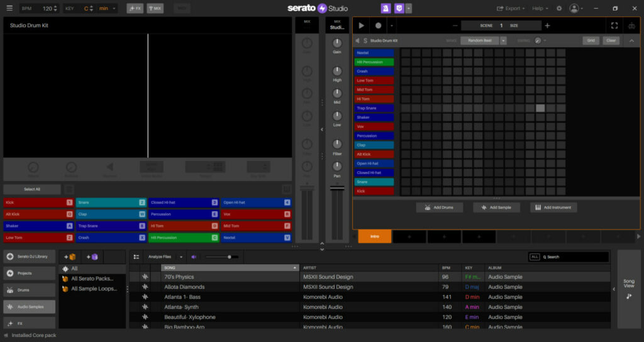Open the Random Beat dropdown arrow
This screenshot has height=342, width=644.
click(503, 41)
